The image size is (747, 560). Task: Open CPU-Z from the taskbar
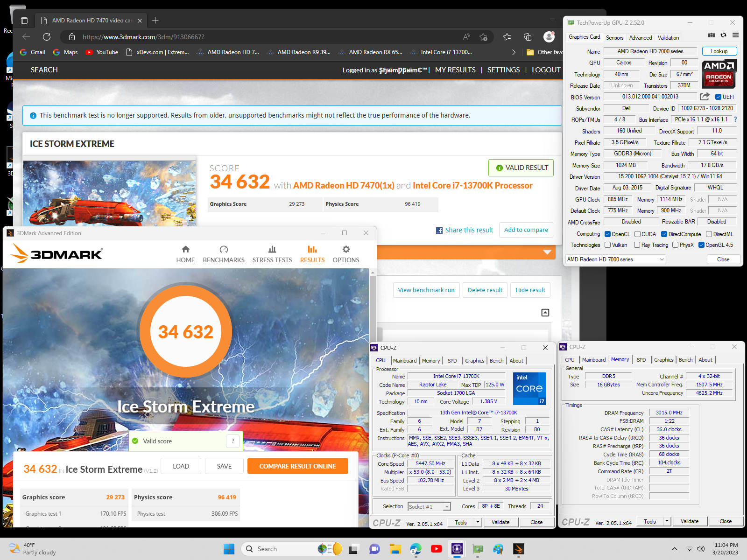coord(457,549)
